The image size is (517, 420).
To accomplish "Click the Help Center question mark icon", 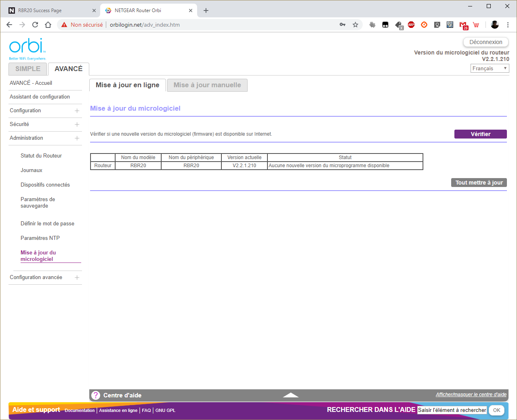I will tap(96, 395).
